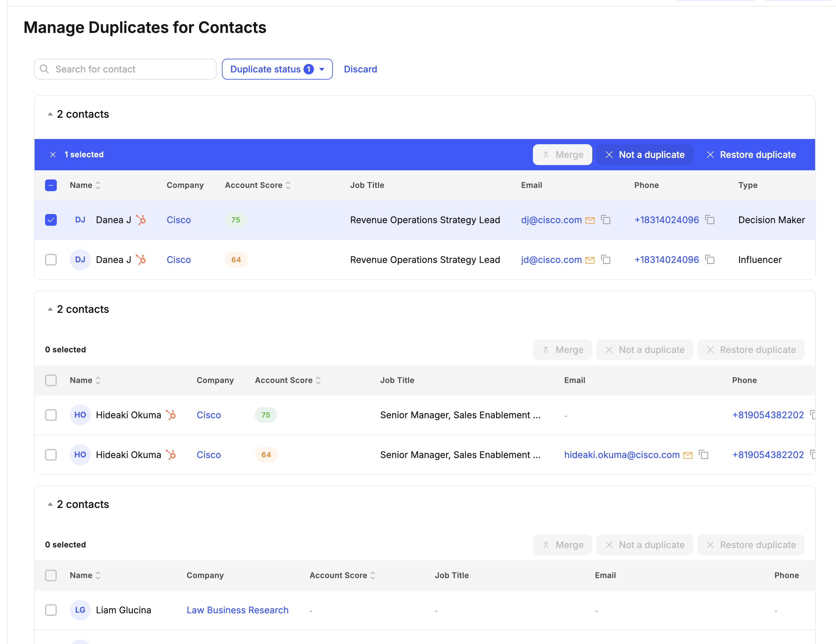Click the envelope icon beside hideaki.okuma@cisco.com
Viewport: 836px width, 644px height.
(x=688, y=455)
